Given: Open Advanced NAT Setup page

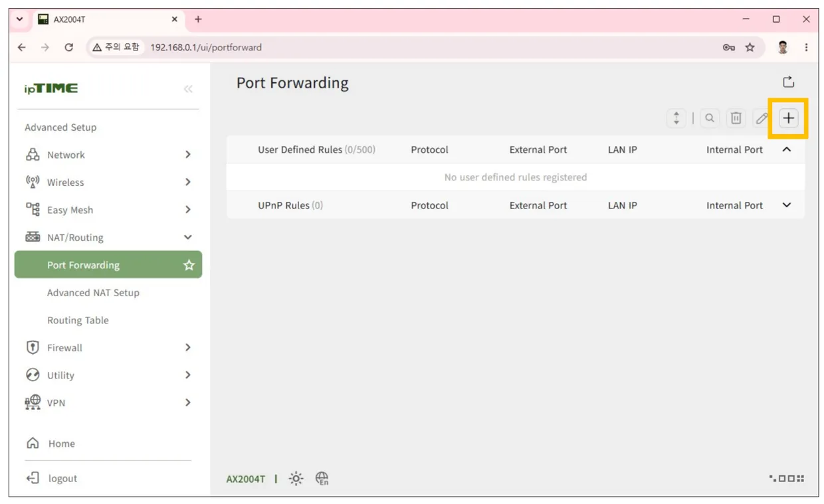Looking at the screenshot, I should (x=93, y=293).
